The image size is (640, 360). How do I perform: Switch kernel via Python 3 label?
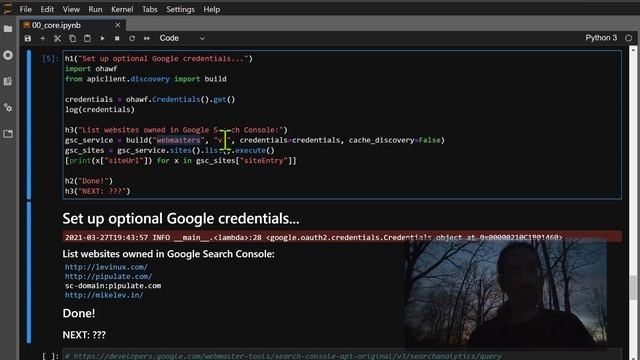click(x=601, y=38)
